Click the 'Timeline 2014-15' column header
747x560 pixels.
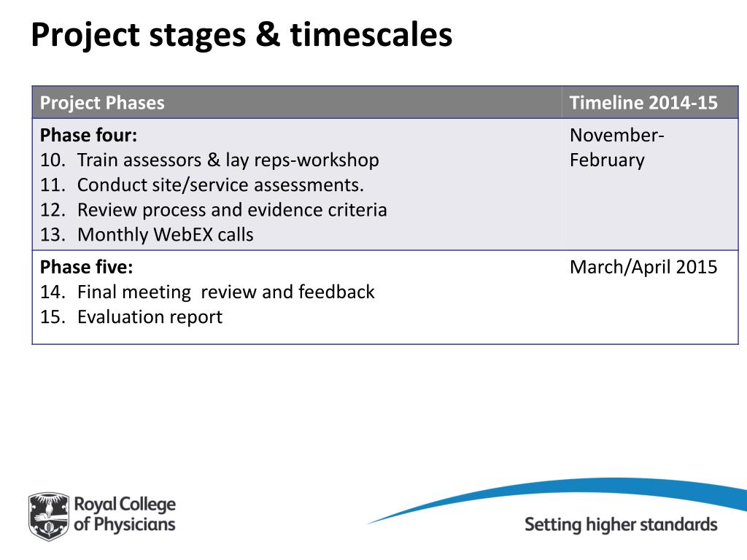[643, 103]
